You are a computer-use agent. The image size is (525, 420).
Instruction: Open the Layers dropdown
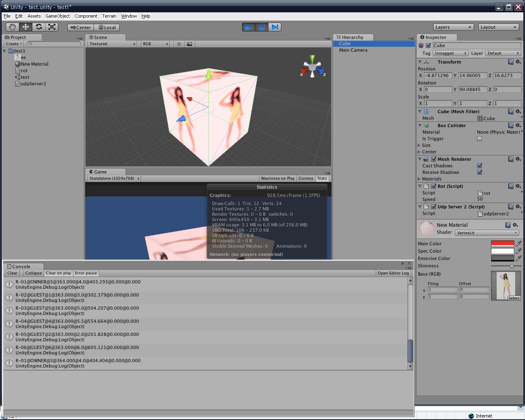point(453,27)
